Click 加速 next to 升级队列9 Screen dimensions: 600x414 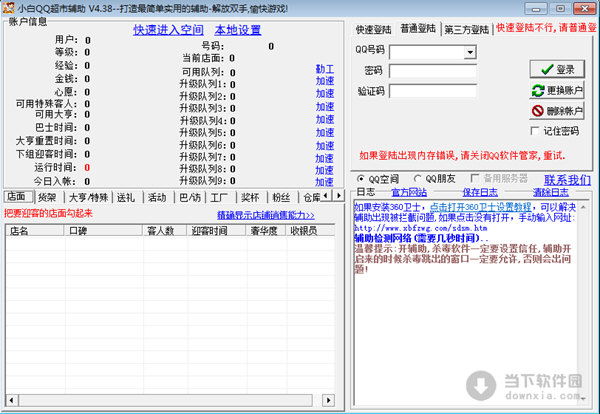coord(324,182)
